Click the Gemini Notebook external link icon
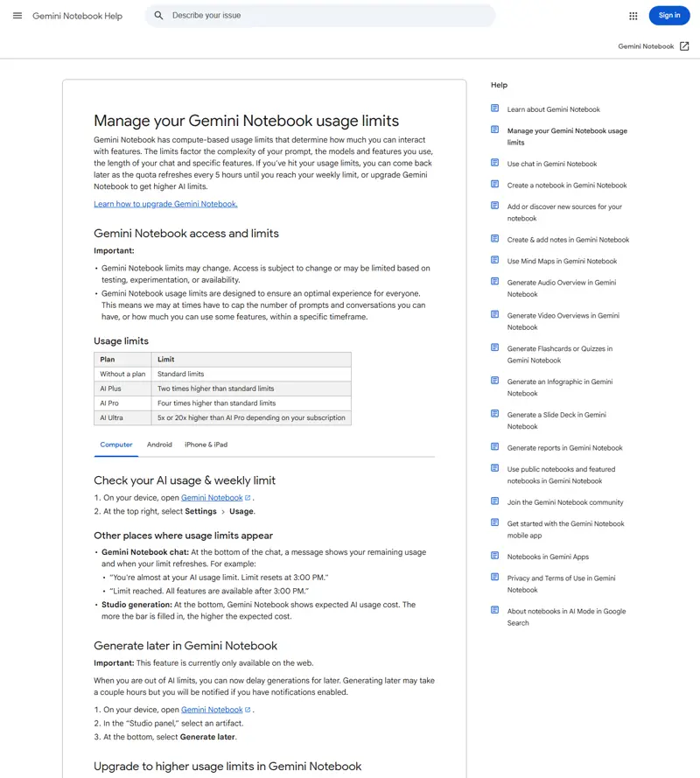This screenshot has width=700, height=778. pos(684,46)
